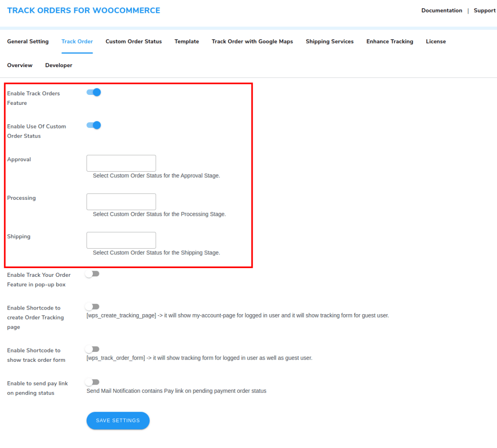Image resolution: width=497 pixels, height=448 pixels.
Task: Switch to the License tab
Action: coord(436,41)
